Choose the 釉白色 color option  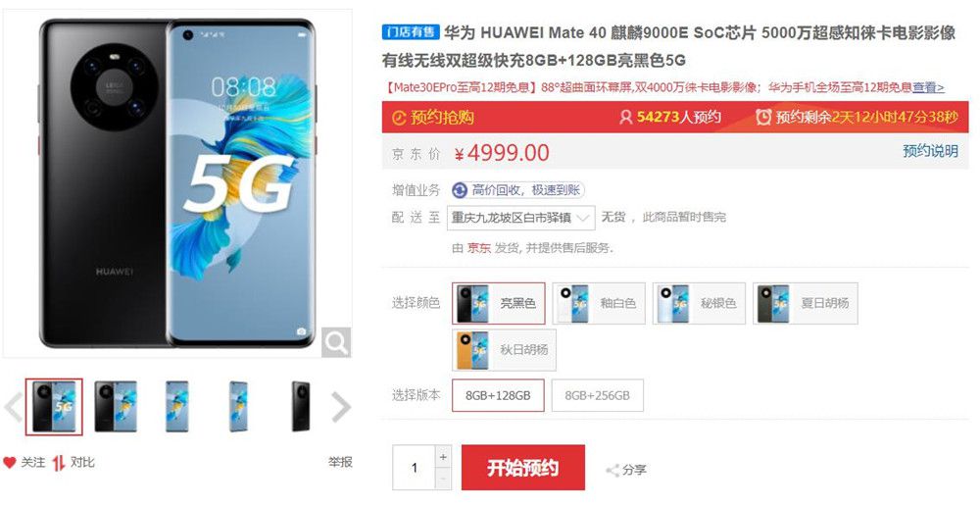599,303
